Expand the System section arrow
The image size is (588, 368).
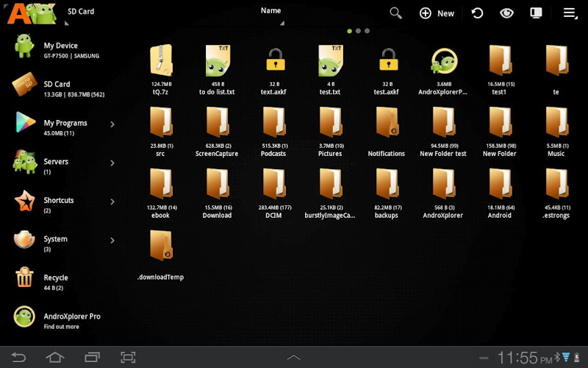(112, 240)
